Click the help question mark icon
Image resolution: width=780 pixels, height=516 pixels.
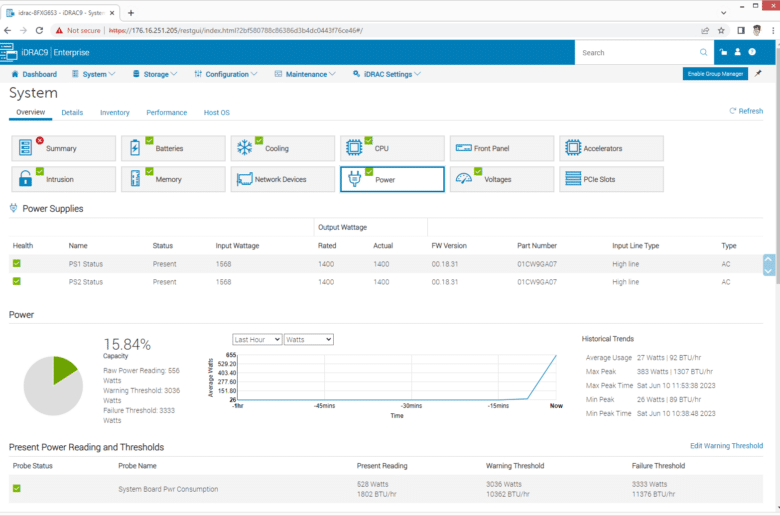752,52
